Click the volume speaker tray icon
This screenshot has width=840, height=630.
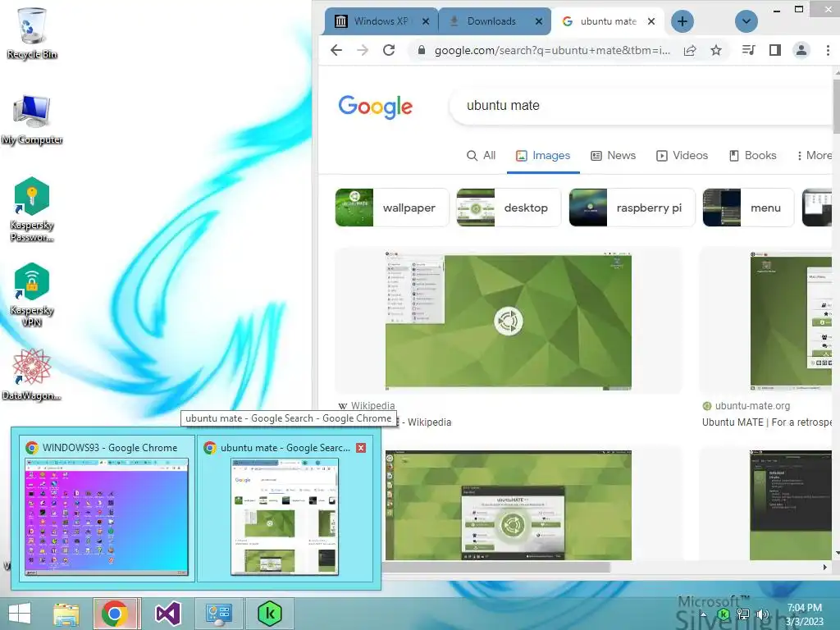pyautogui.click(x=762, y=614)
